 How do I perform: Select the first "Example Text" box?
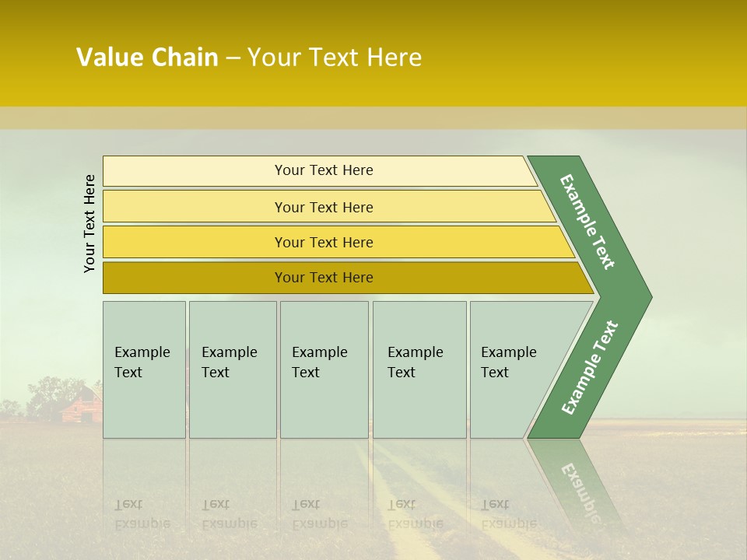pos(144,369)
